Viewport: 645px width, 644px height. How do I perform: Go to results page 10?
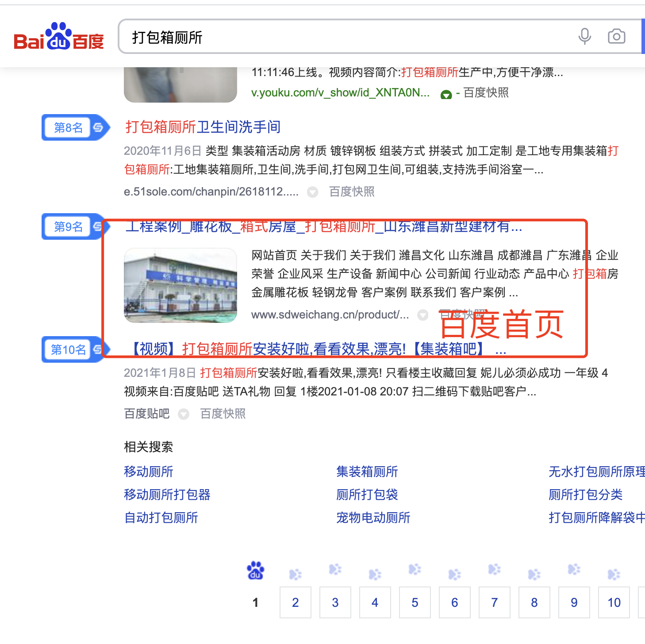[x=614, y=602]
